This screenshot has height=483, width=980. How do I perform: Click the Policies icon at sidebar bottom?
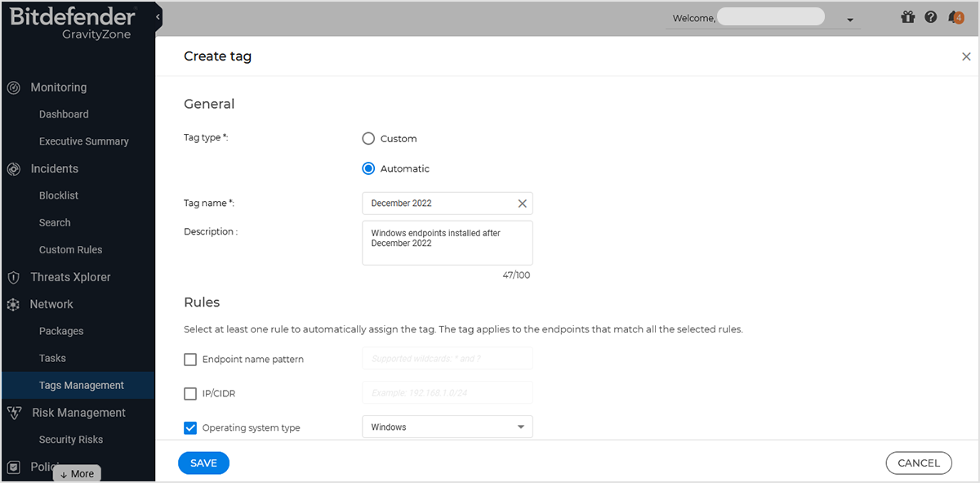click(12, 466)
